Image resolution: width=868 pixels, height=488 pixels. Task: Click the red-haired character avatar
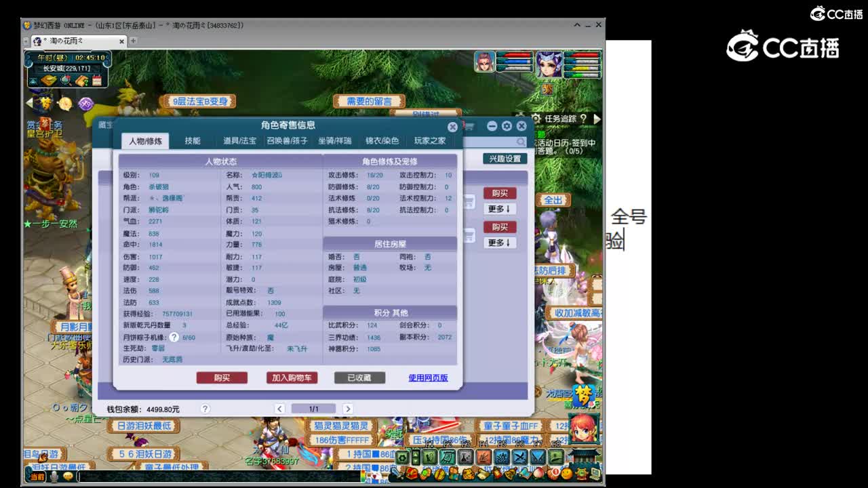pos(585,428)
